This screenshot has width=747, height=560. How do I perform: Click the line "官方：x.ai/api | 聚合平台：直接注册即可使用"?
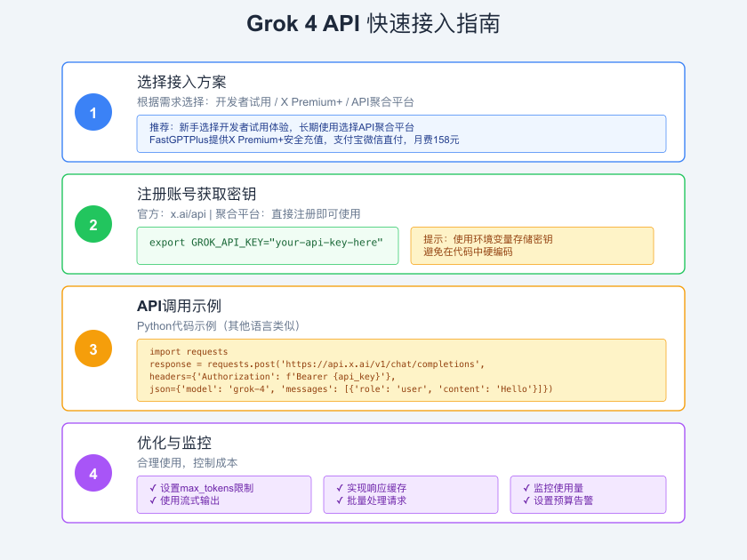249,214
